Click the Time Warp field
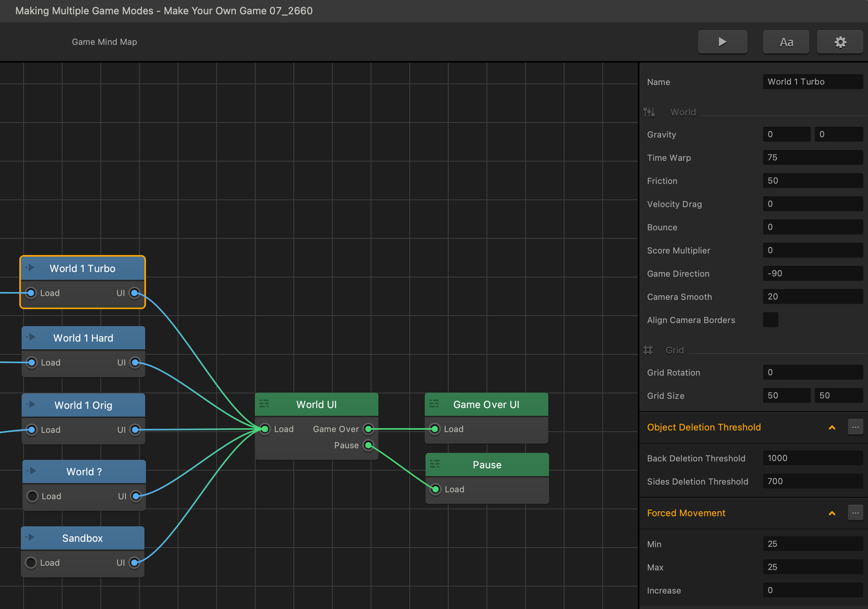Image resolution: width=868 pixels, height=609 pixels. click(813, 157)
